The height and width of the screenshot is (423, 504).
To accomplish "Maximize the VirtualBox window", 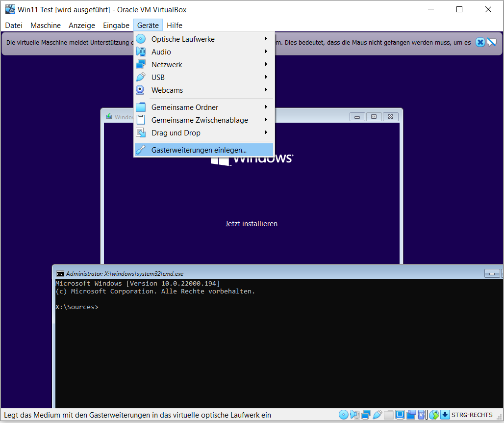I will click(x=459, y=9).
